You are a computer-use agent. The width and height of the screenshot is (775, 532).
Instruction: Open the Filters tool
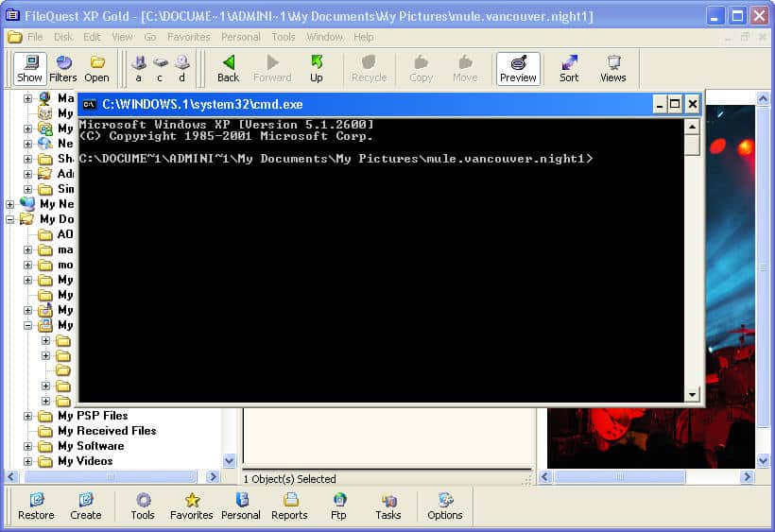[x=63, y=68]
